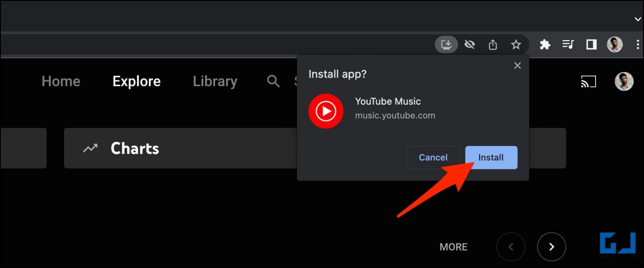
Task: Click the crossed-out eye tracking icon
Action: coord(470,45)
